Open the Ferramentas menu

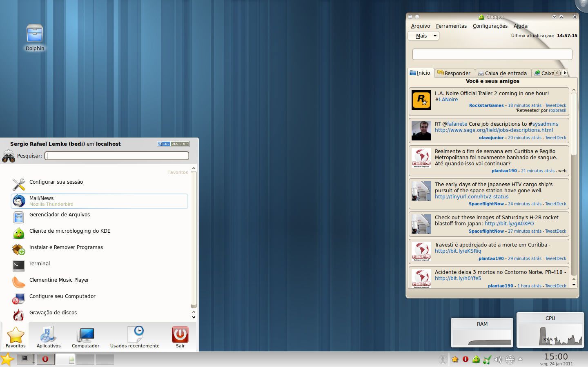click(451, 26)
